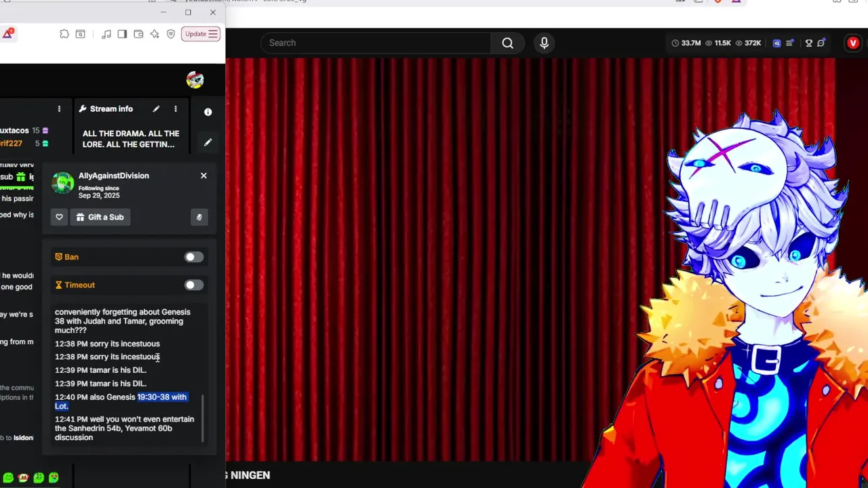Screen dimensions: 868x488
Task: Click the conveniently forgetting about Genesis message
Action: pyautogui.click(x=123, y=321)
